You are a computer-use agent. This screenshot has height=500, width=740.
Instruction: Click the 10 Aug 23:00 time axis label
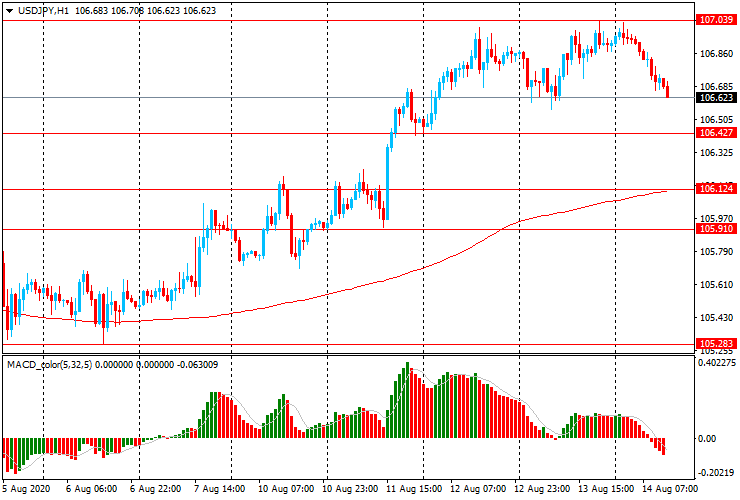(x=350, y=488)
